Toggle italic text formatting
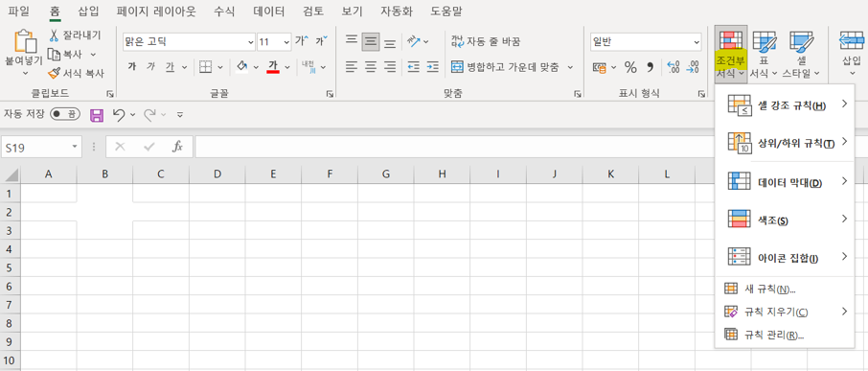This screenshot has height=371, width=868. click(x=150, y=67)
